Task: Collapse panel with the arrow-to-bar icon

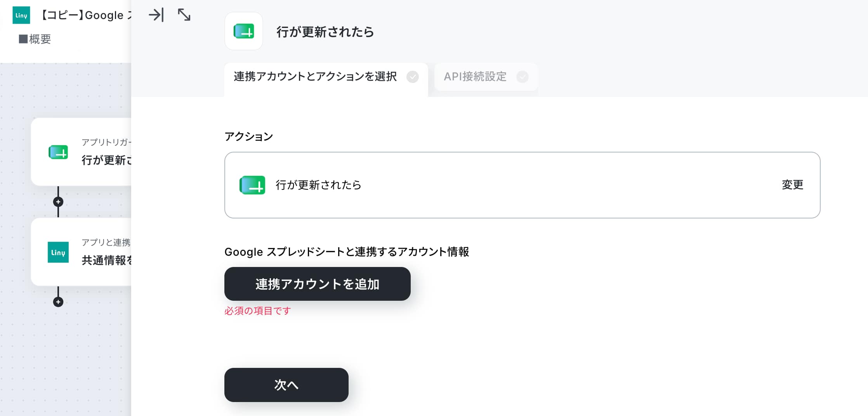Action: point(156,15)
